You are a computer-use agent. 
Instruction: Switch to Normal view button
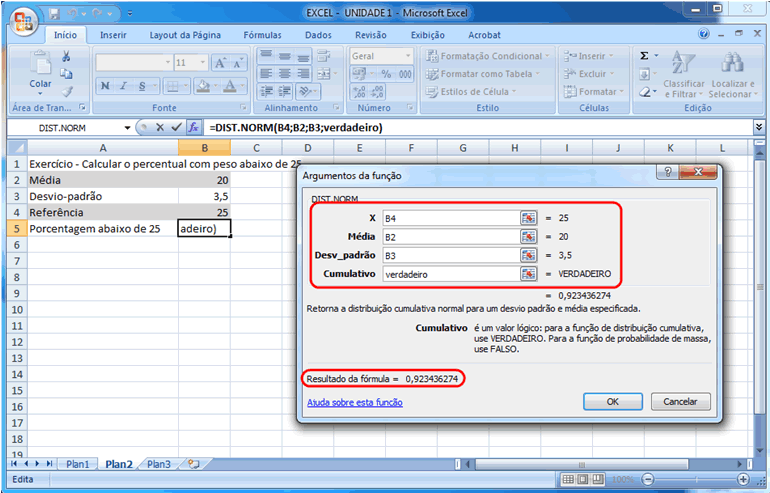click(x=568, y=480)
